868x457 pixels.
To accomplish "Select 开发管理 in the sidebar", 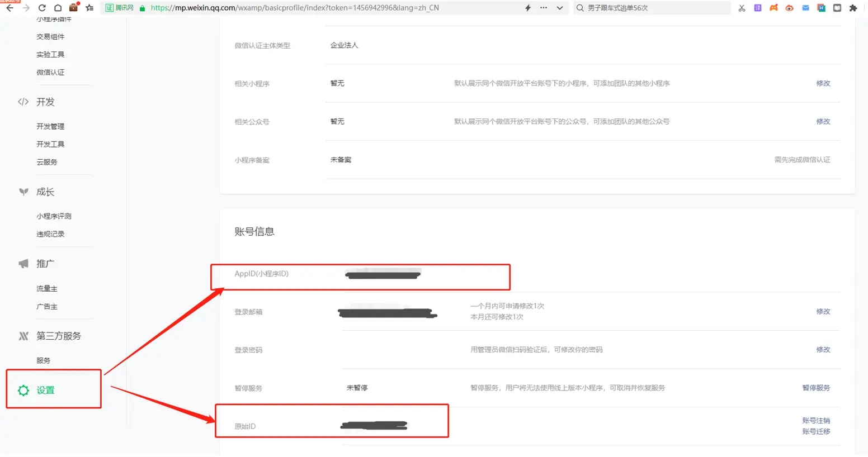I will click(50, 126).
